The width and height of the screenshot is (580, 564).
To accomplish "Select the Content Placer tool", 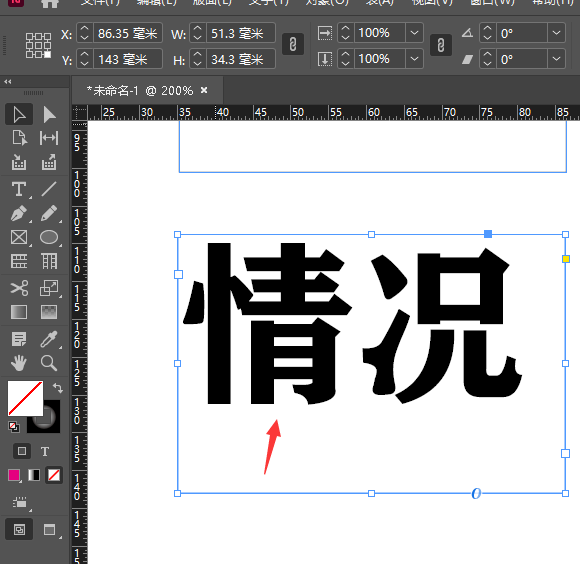I will [49, 162].
